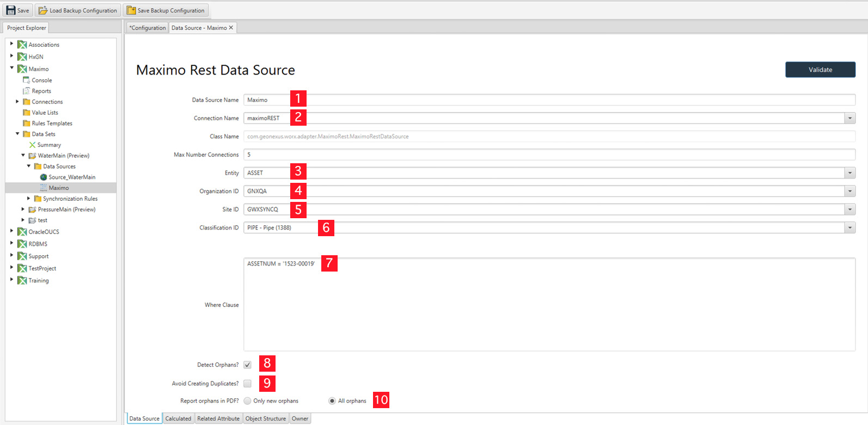
Task: Click the Save Backup Configuration icon
Action: 131,10
